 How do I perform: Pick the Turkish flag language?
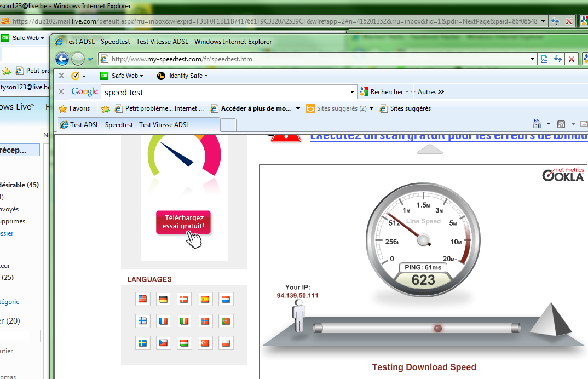(205, 343)
